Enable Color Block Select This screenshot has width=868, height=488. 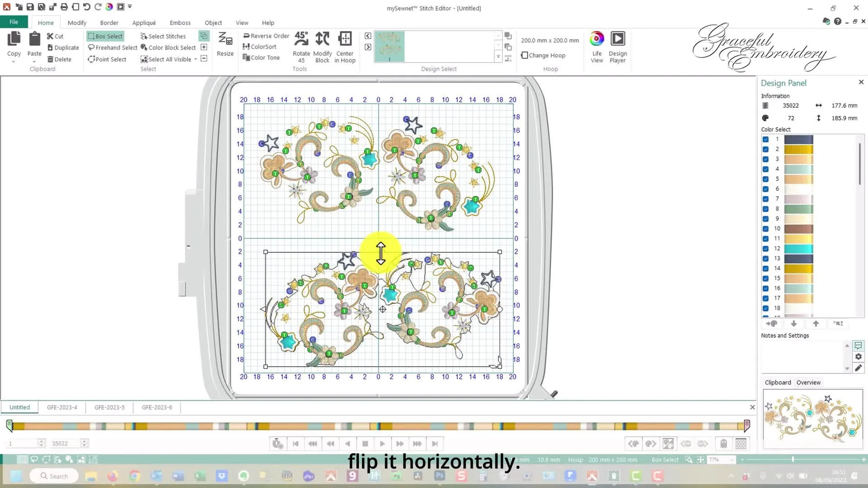168,48
